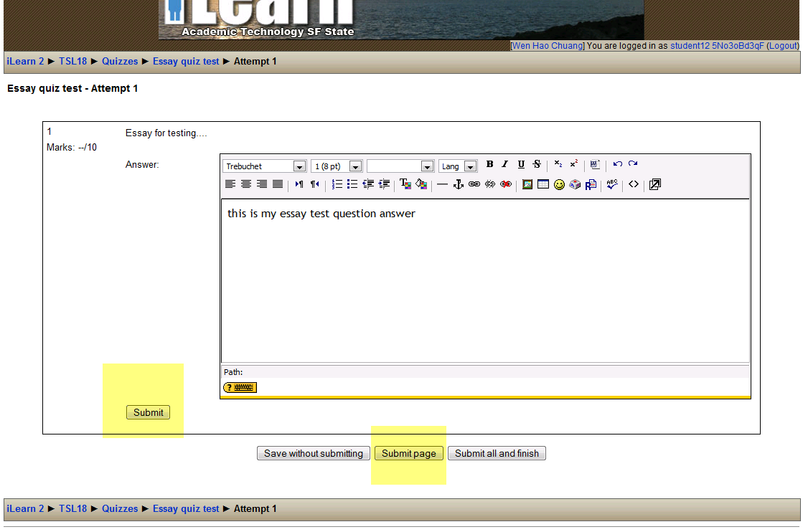Viewport: 803px width, 532px height.
Task: Redo the last editor action
Action: (633, 164)
